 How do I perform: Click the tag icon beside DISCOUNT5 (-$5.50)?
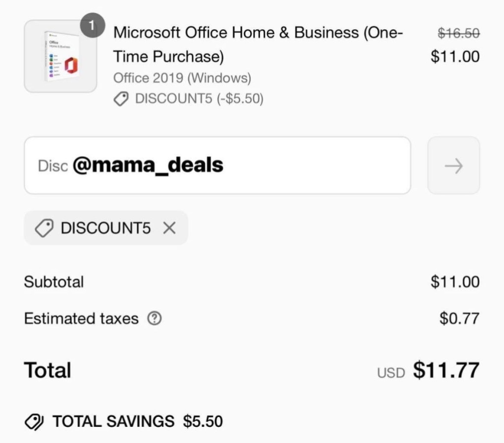click(121, 99)
